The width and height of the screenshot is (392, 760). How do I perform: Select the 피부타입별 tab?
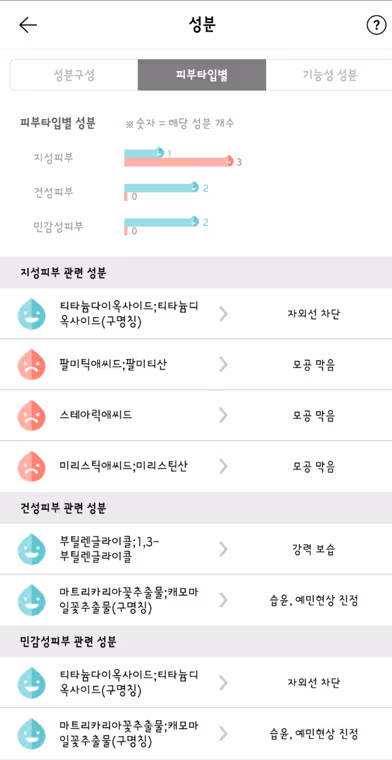coord(202,75)
